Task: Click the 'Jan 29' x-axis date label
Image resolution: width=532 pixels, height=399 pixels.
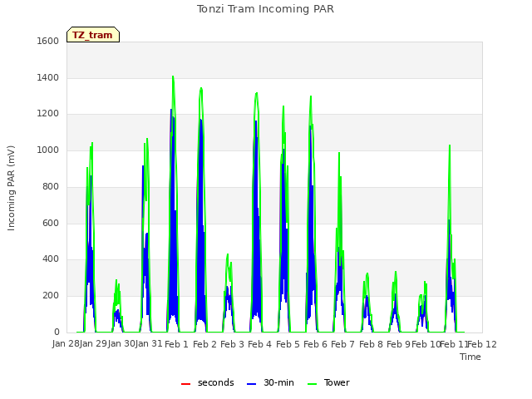Action: click(x=93, y=344)
